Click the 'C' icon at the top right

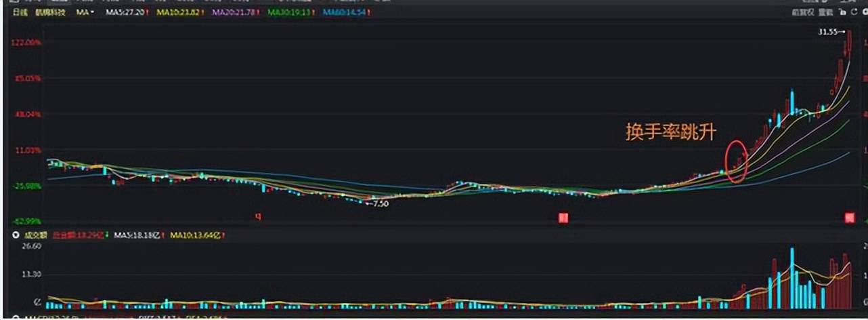[x=852, y=12]
